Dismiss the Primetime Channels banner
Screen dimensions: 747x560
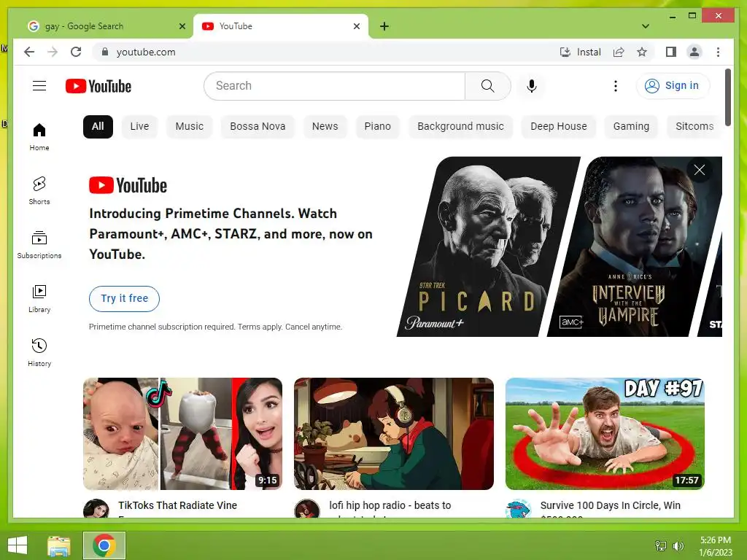click(699, 170)
